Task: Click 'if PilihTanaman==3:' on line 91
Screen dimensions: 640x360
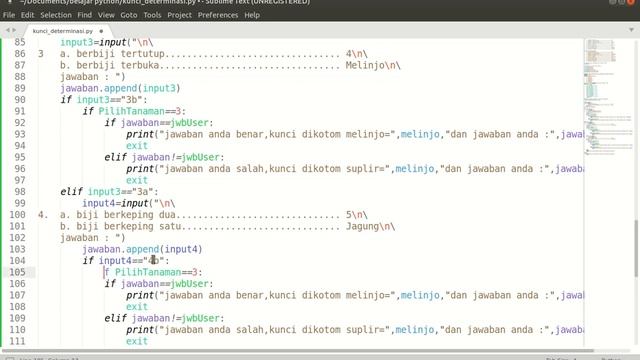Action: [x=134, y=111]
